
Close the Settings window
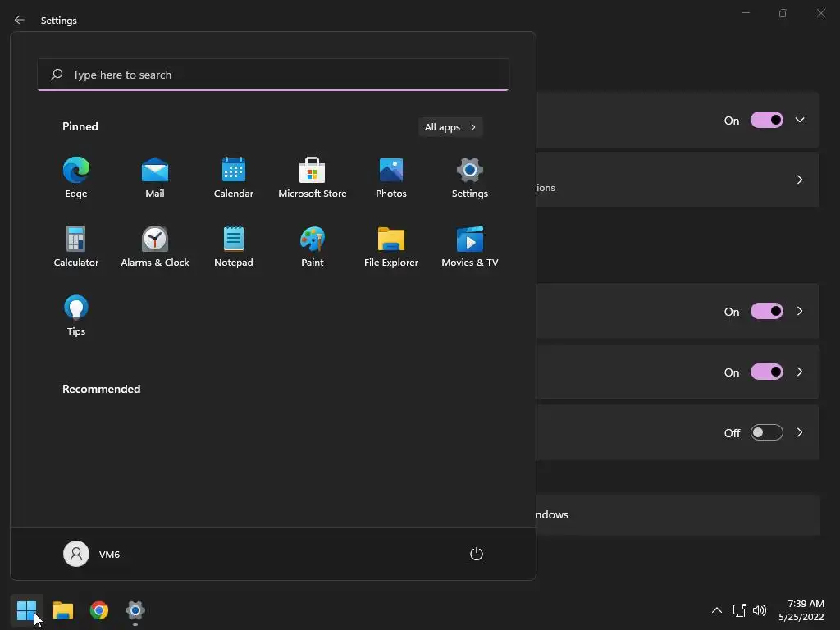[821, 13]
